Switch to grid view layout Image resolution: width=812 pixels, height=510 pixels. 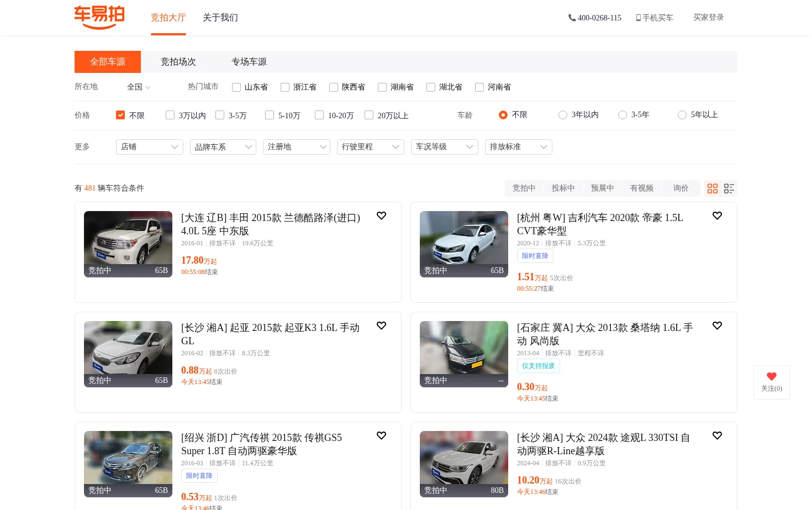(713, 188)
